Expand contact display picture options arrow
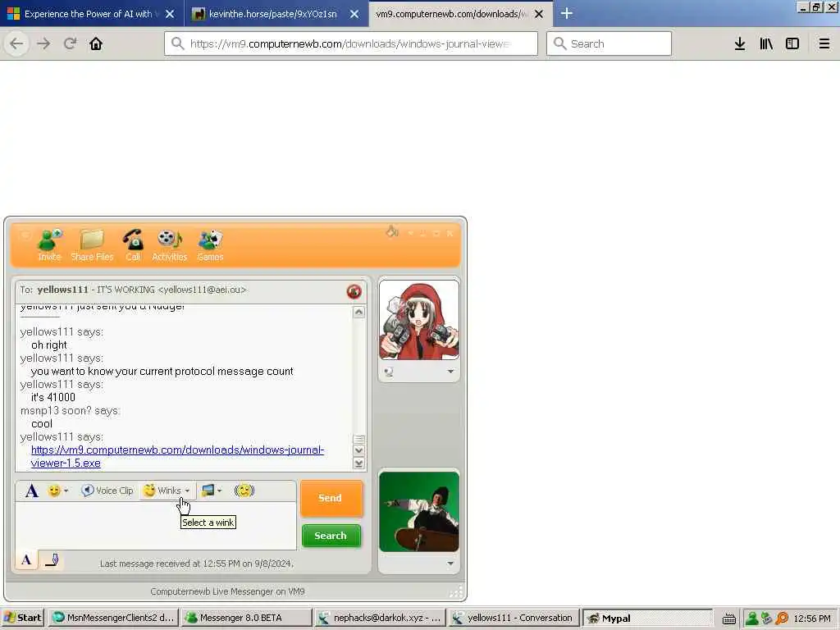The width and height of the screenshot is (840, 630). (x=450, y=372)
